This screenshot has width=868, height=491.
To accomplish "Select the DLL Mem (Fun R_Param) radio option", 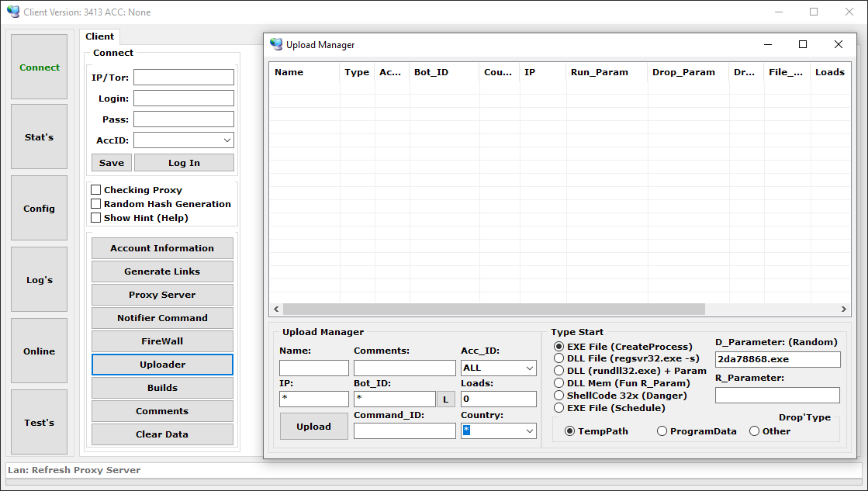I will pos(558,383).
